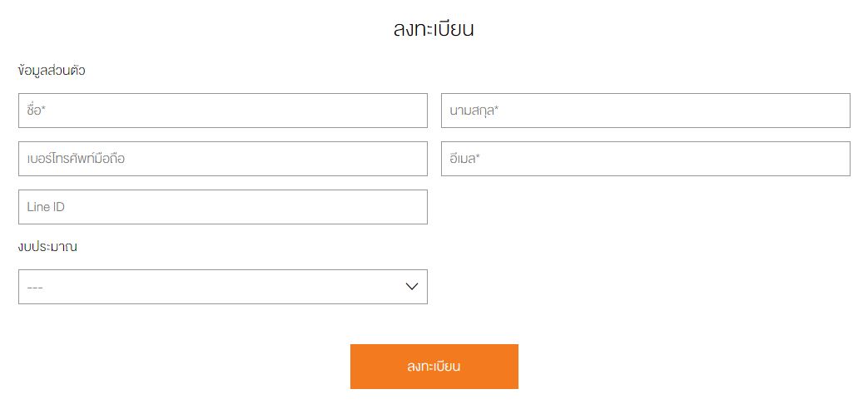Submit the form with ลงทะเบียน button

pyautogui.click(x=434, y=367)
